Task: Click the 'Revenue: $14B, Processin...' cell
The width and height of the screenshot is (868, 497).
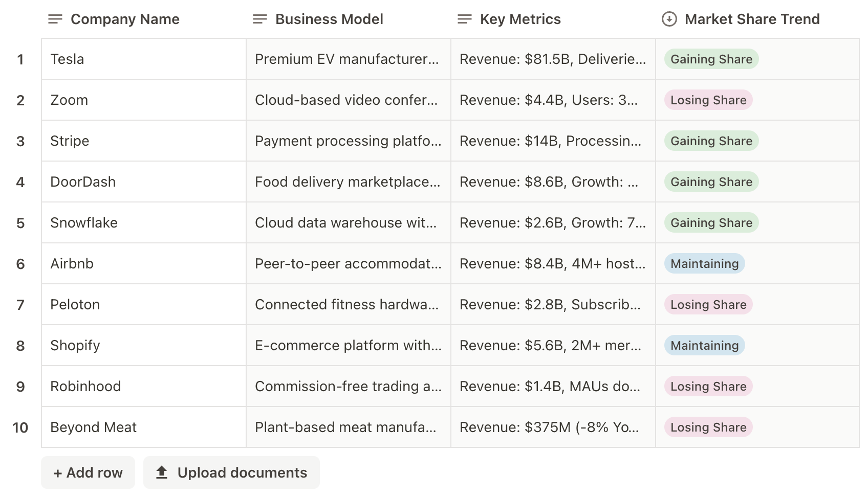Action: [x=553, y=141]
